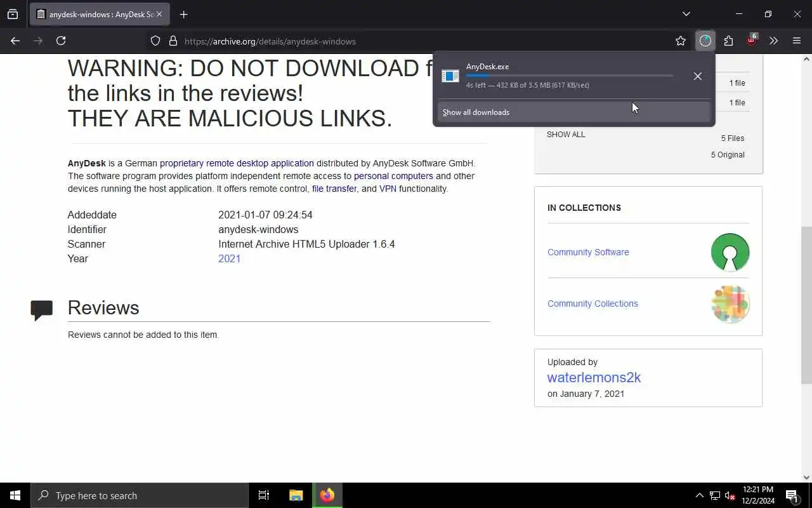Screen dimensions: 812x508
Task: Open Community Collections link
Action: point(593,304)
